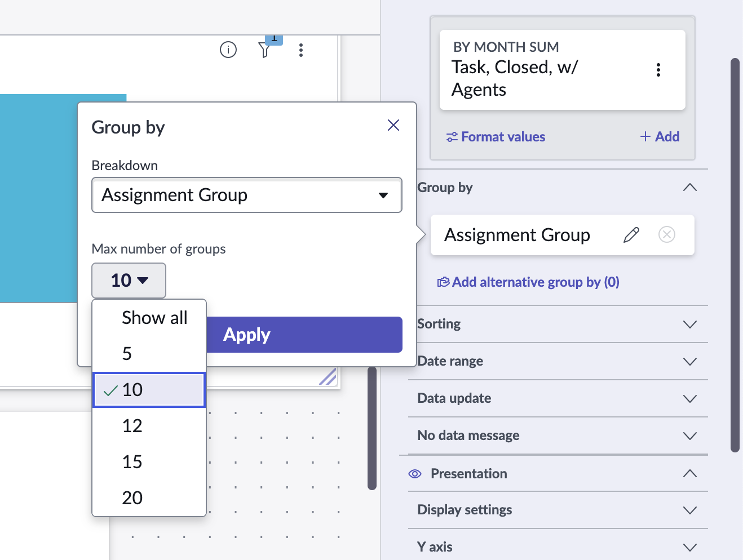Open the widget filter funnel icon
743x560 pixels.
pos(265,50)
